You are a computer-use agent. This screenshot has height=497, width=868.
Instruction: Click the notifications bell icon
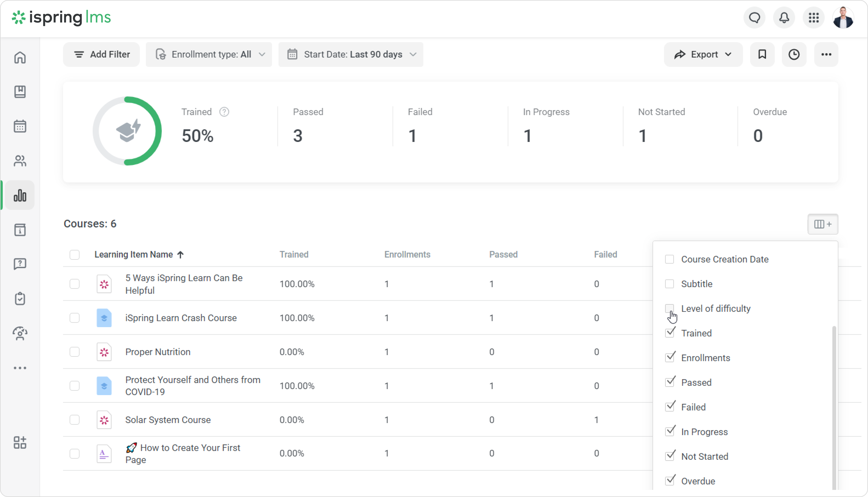pos(784,18)
